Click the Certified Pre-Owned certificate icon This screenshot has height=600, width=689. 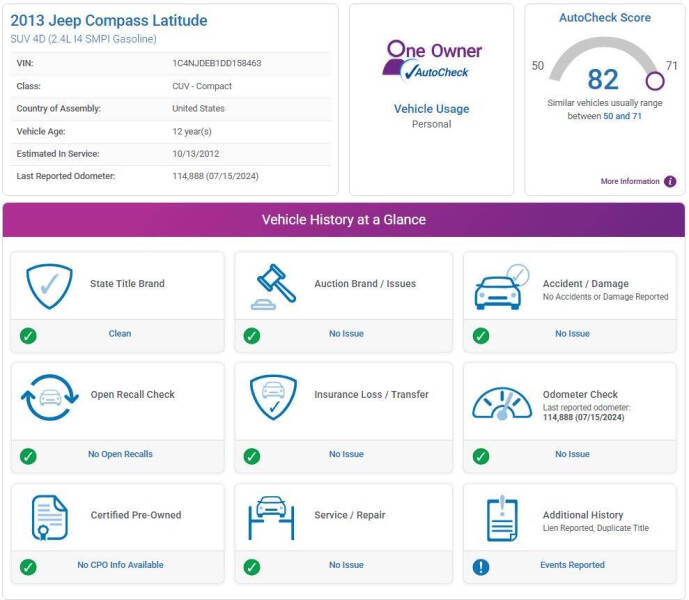[48, 517]
